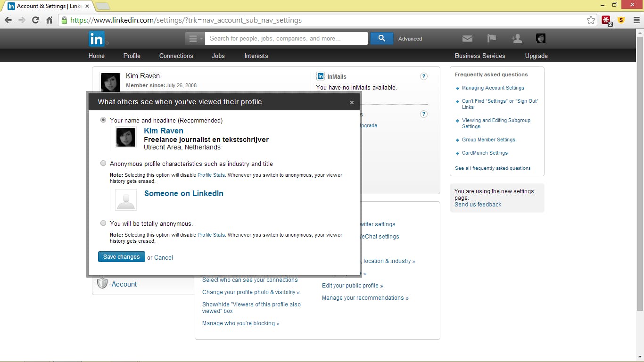Image resolution: width=644 pixels, height=362 pixels.
Task: Click the Advanced search link
Action: coord(410,39)
